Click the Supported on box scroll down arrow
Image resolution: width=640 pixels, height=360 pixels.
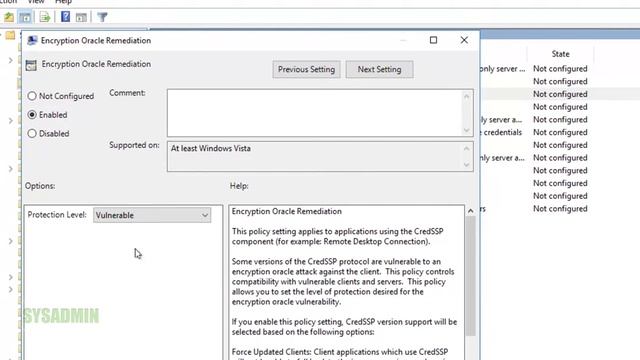click(467, 165)
